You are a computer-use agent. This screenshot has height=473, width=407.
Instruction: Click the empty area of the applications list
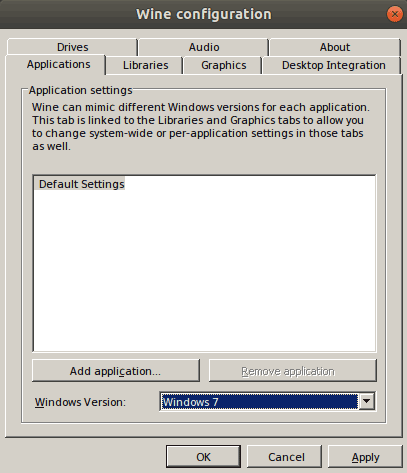click(204, 270)
